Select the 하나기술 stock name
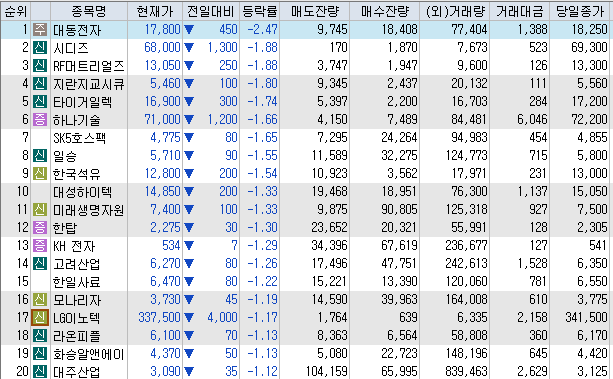613x379 pixels. tap(77, 120)
